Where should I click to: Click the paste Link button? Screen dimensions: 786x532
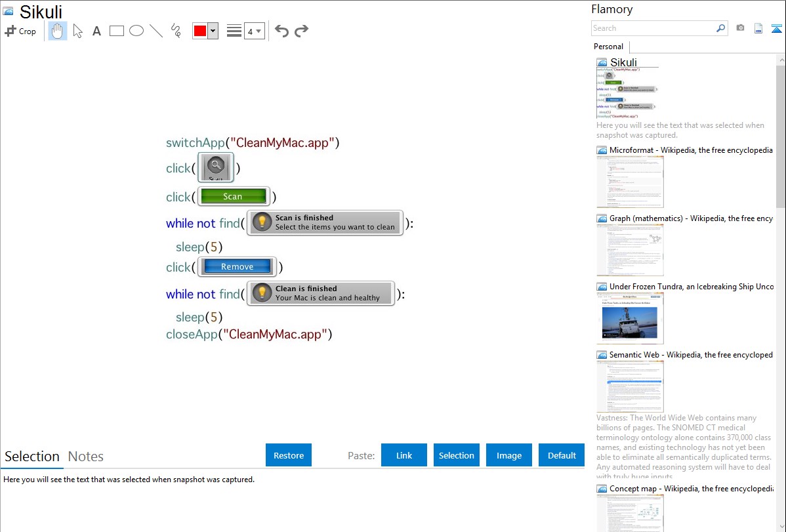(404, 455)
